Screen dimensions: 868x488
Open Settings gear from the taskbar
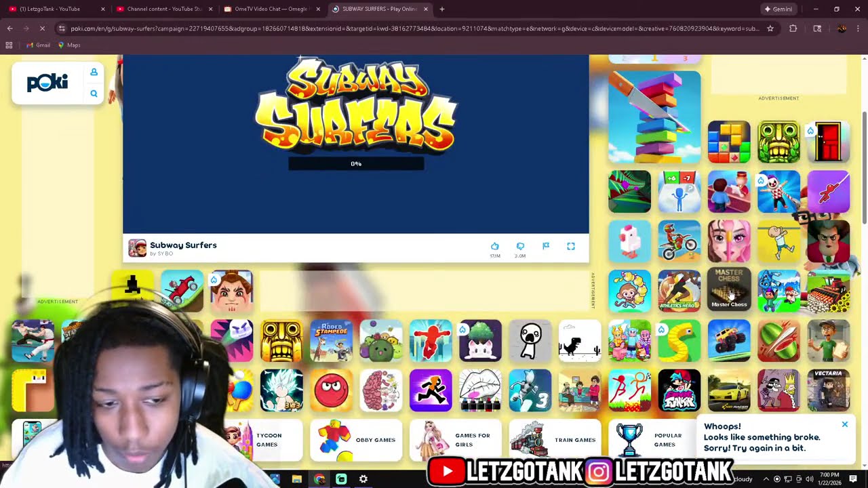click(x=363, y=479)
